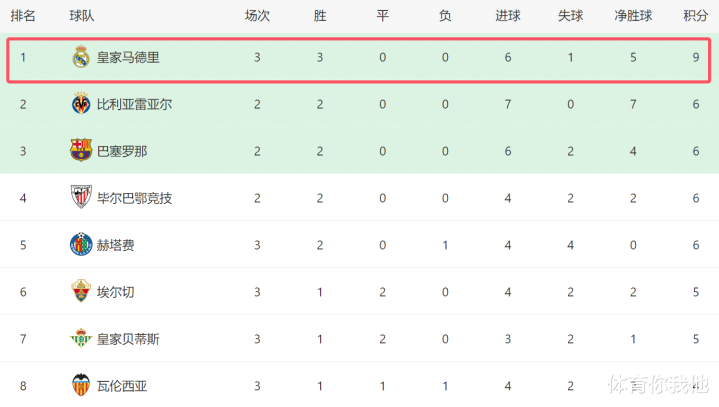Open the 比利亚雷亚尔 team link
The width and height of the screenshot is (719, 407).
tap(134, 104)
